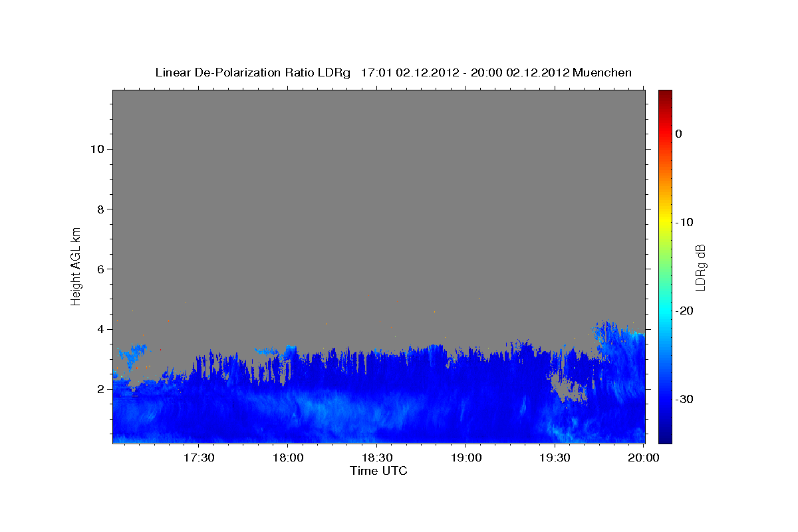The height and width of the screenshot is (532, 798).
Task: Click the colorbar value -10
Action: click(684, 222)
